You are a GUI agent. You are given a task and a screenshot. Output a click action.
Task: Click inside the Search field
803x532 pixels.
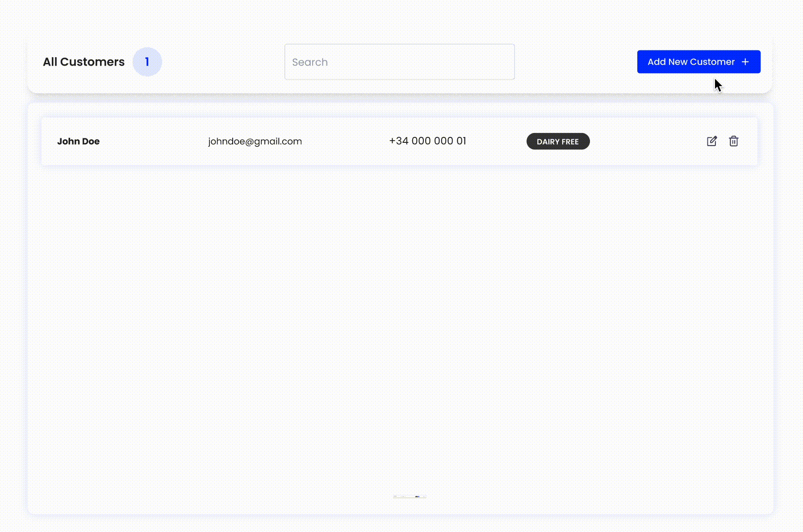pos(399,62)
